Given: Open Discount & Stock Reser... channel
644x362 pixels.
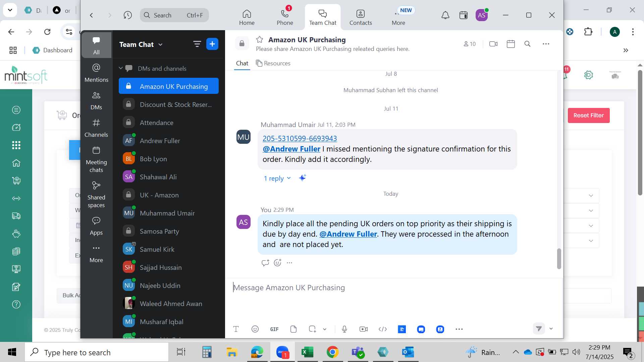Looking at the screenshot, I should [169, 105].
